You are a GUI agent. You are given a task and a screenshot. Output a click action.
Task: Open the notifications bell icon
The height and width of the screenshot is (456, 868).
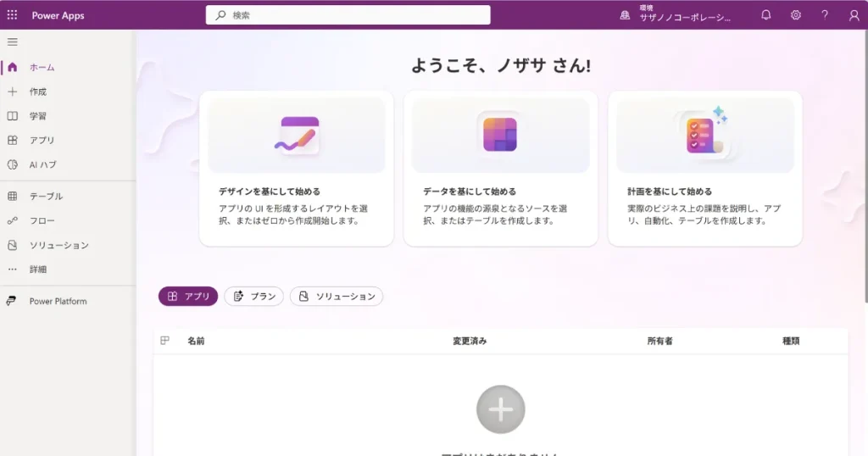click(766, 15)
